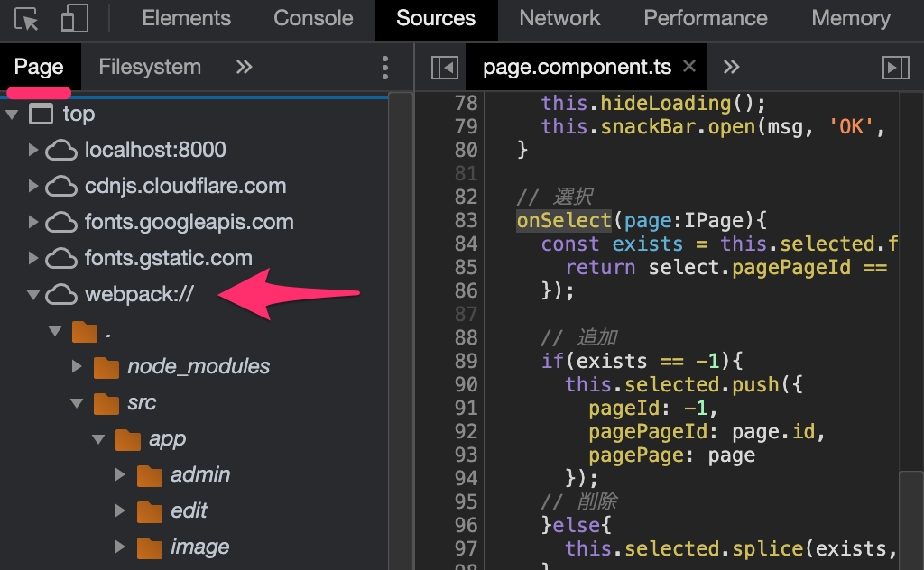Activate the inspect element picker icon
924x570 pixels.
click(26, 19)
